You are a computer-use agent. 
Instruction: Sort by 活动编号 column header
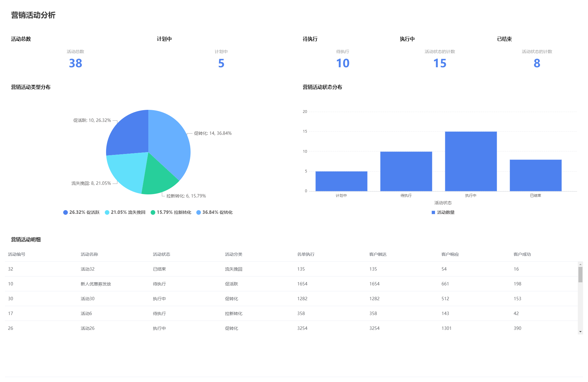(x=17, y=254)
